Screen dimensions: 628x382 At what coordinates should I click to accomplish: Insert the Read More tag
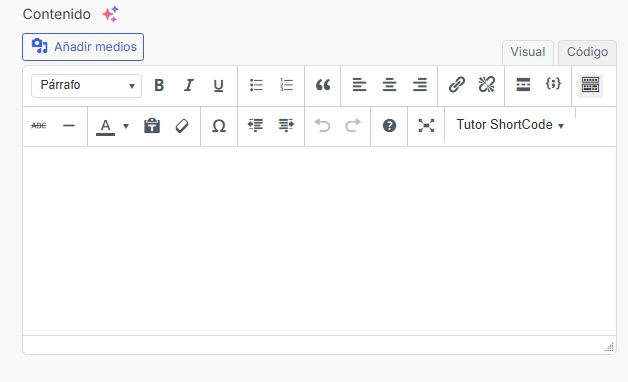[523, 85]
